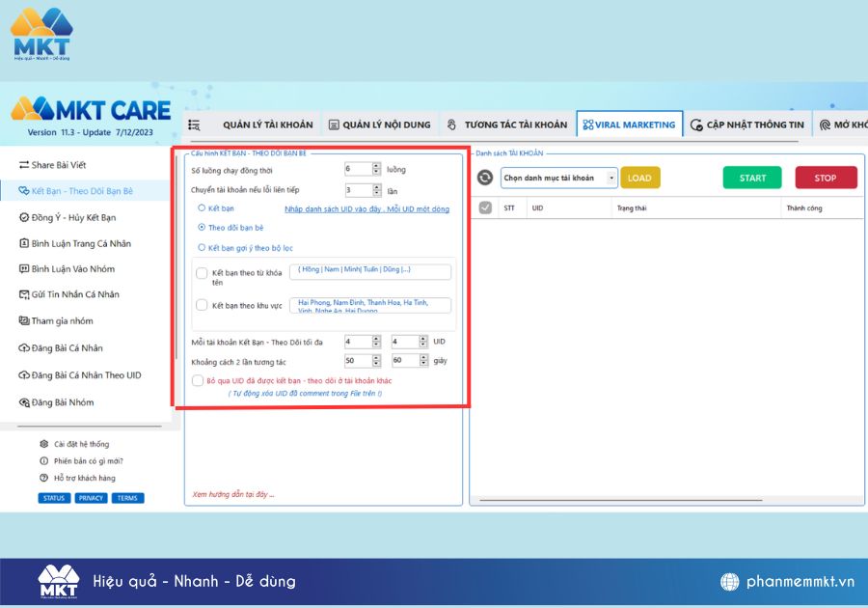Viewport: 868px width, 608px height.
Task: Open Bình Luận Trang Cá Nhân item
Action: [x=75, y=243]
